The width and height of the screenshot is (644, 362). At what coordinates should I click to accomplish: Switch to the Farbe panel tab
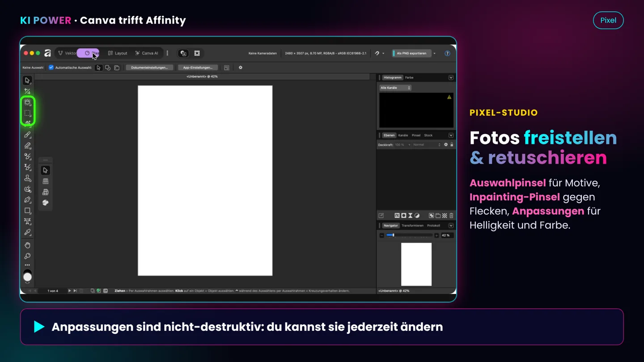click(409, 77)
